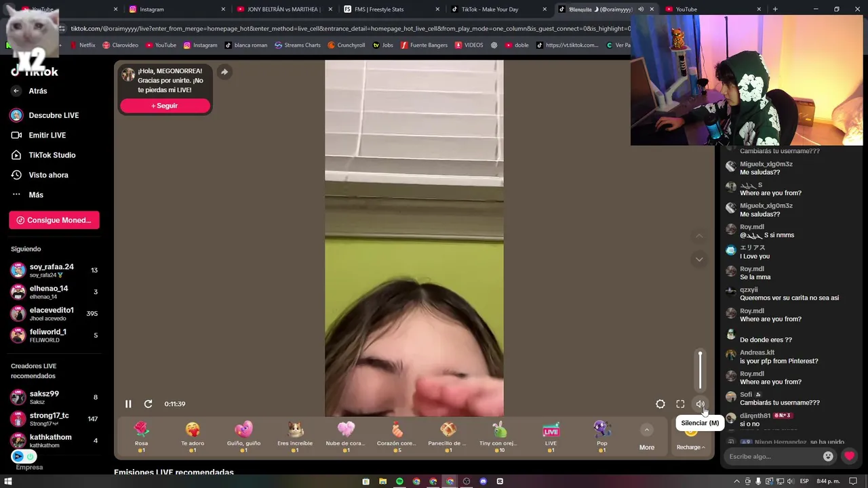Click Consigue Monedas button

(54, 220)
